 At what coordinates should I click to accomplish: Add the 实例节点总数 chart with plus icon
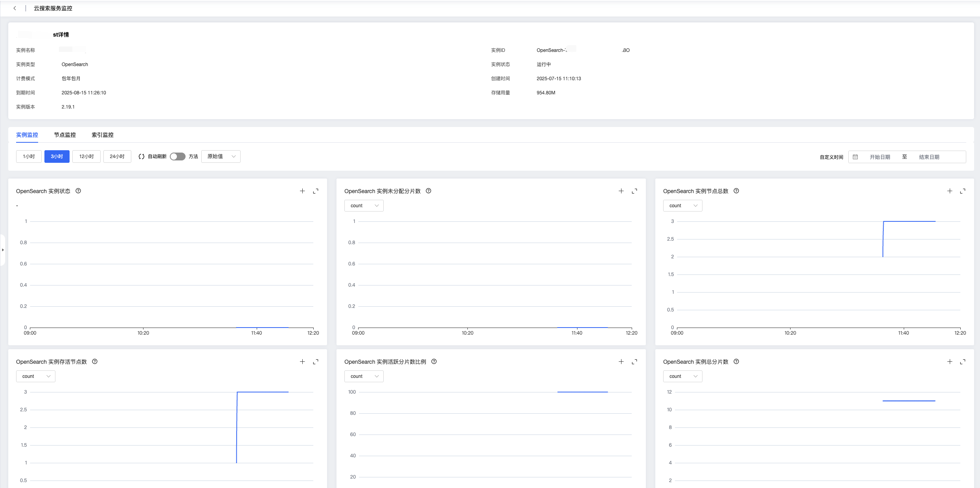click(950, 191)
